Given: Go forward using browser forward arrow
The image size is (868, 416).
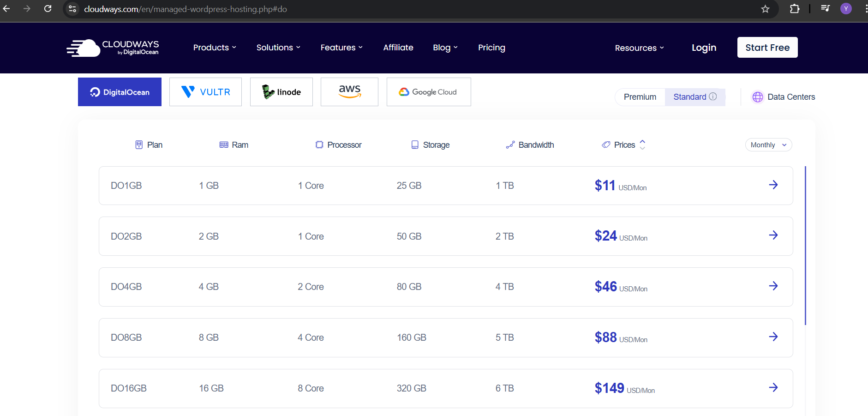Looking at the screenshot, I should click(27, 9).
